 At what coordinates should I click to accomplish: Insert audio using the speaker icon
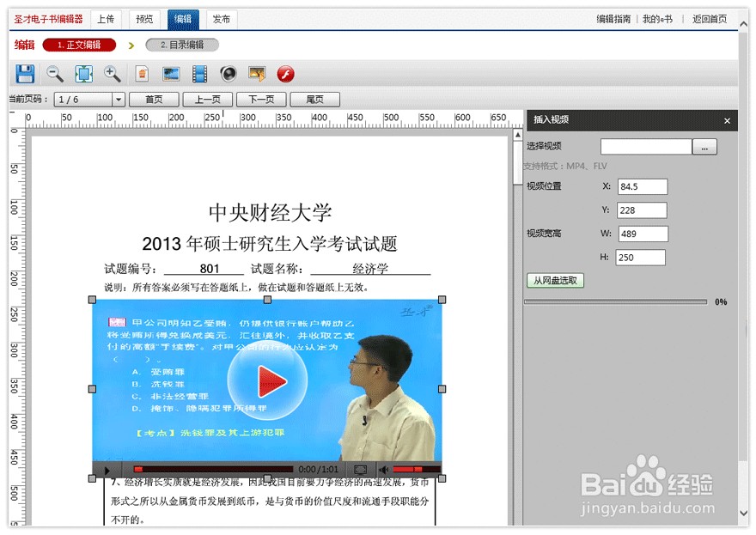click(x=229, y=74)
